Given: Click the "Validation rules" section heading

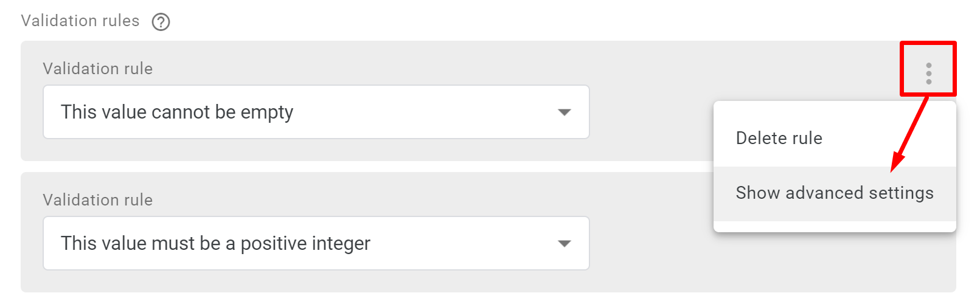Looking at the screenshot, I should tap(80, 21).
